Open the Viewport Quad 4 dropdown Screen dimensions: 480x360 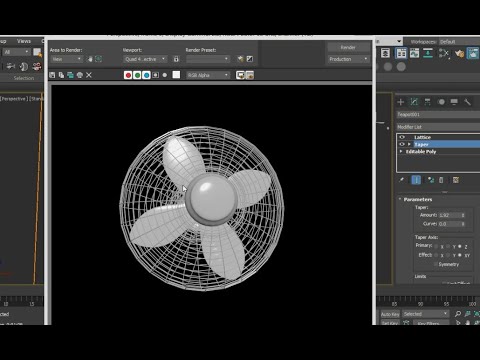[145, 59]
